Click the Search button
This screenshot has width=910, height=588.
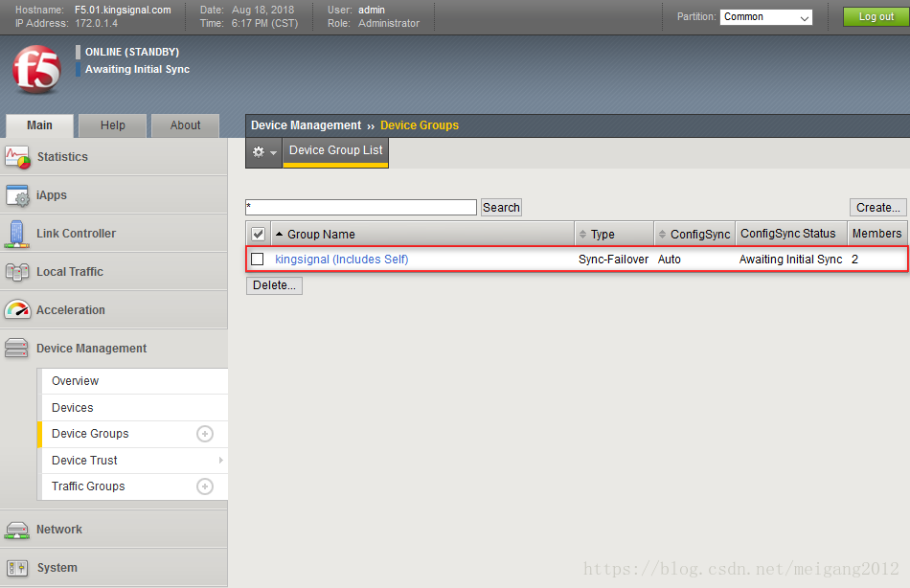(501, 207)
